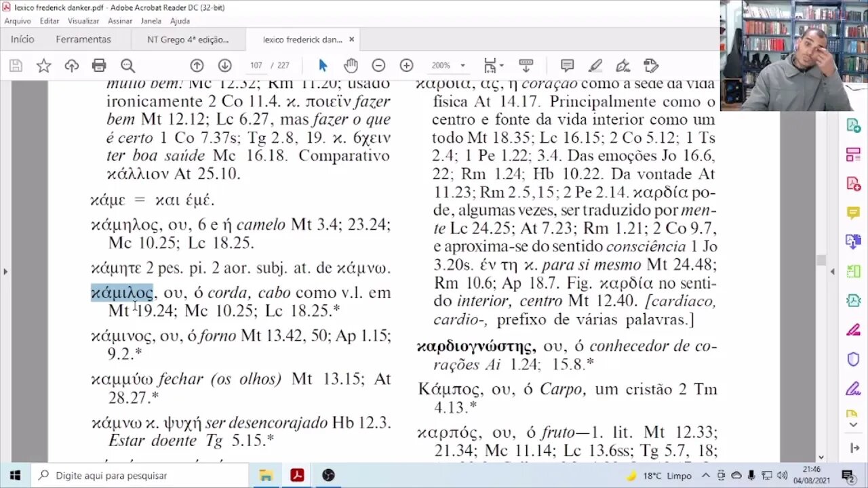
Task: Click the volume speaker tray icon
Action: click(782, 476)
